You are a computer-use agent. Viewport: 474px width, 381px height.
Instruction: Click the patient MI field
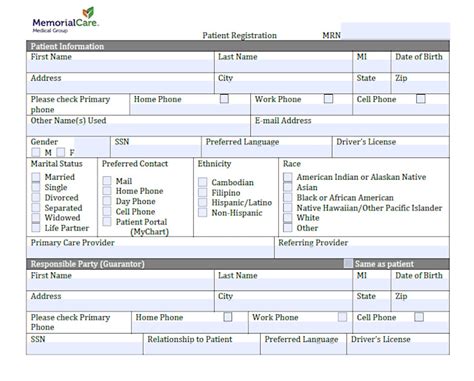(x=372, y=66)
